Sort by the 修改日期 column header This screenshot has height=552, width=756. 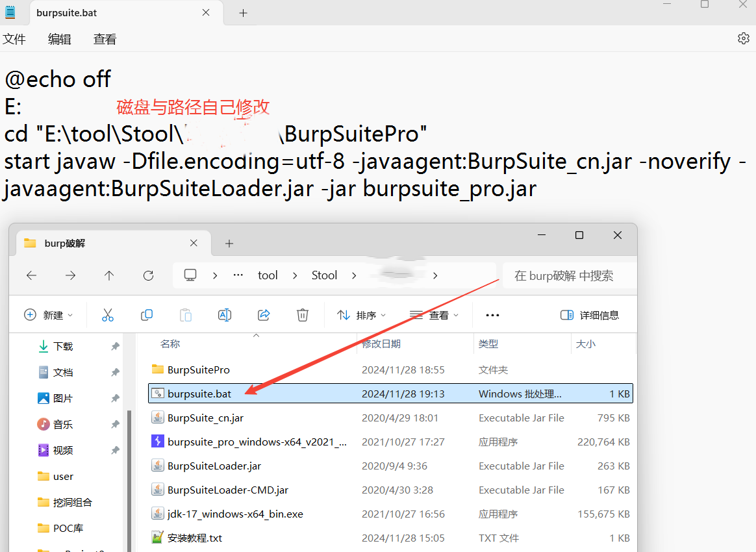tap(381, 344)
